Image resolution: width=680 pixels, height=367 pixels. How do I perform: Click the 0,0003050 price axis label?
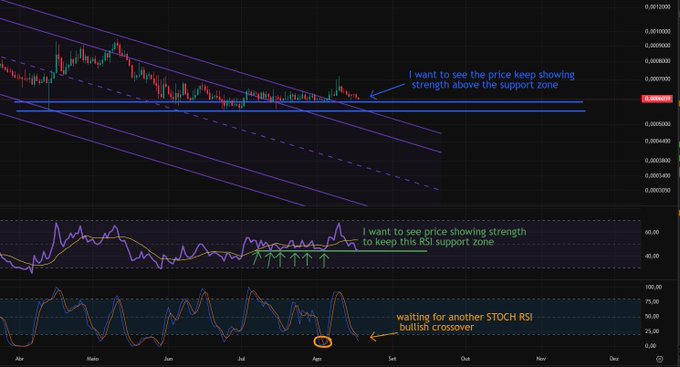tap(657, 190)
